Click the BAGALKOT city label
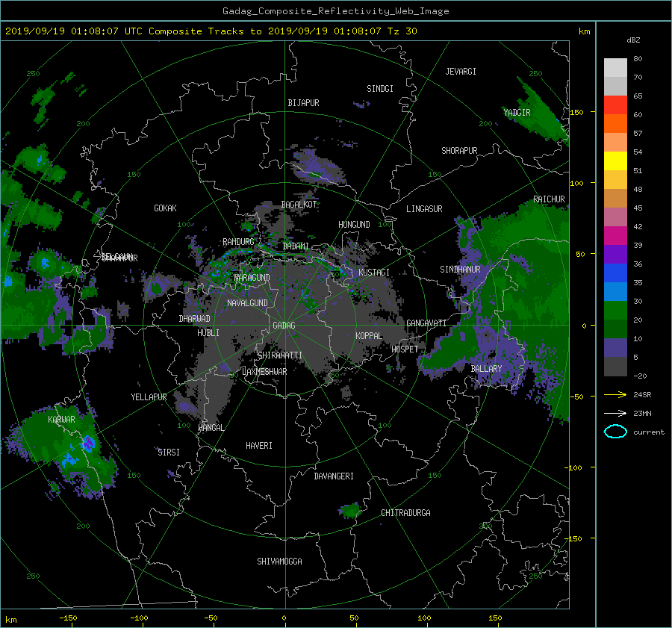The height and width of the screenshot is (628, 672). (299, 205)
